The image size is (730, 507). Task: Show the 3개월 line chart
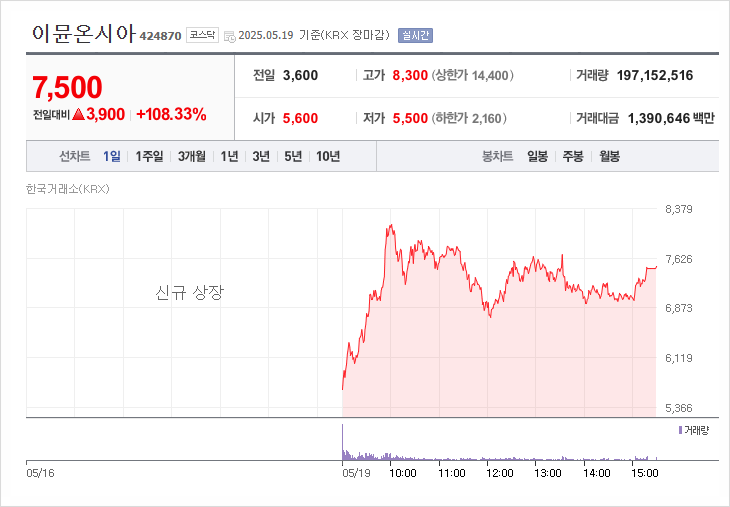191,156
